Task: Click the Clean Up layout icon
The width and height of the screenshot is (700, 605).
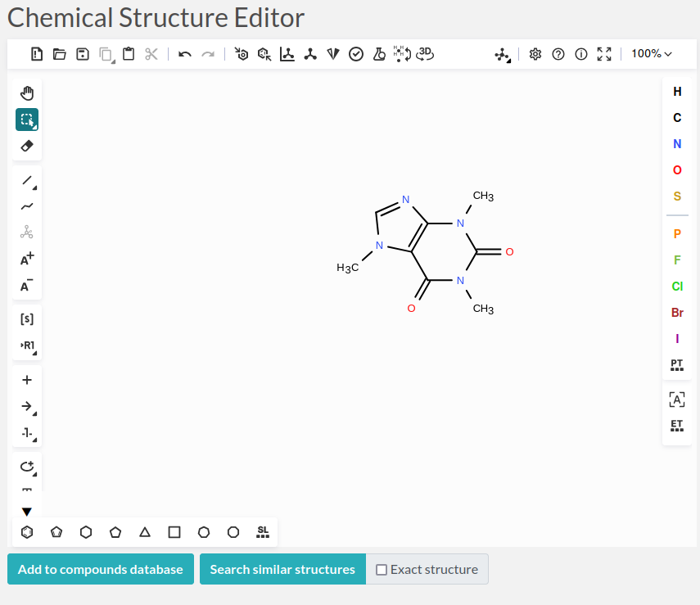Action: click(x=309, y=54)
